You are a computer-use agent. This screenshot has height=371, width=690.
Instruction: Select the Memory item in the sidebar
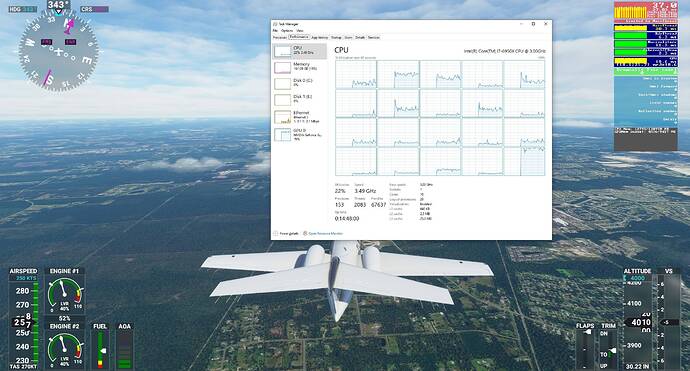click(x=300, y=67)
